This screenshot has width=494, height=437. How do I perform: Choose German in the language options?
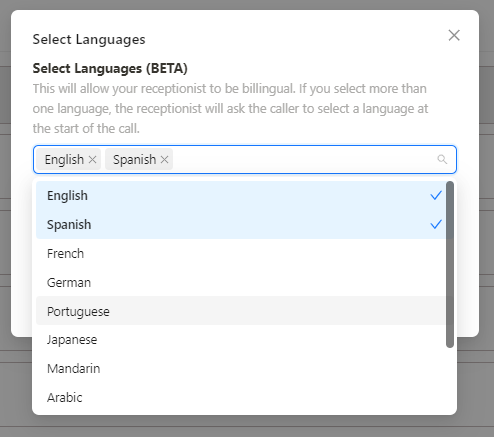(x=241, y=283)
